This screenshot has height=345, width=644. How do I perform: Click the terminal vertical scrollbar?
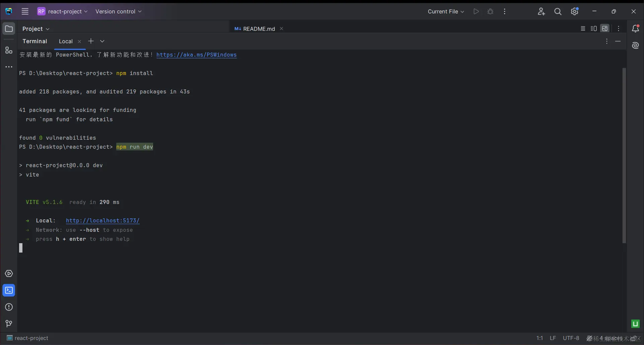[624, 156]
